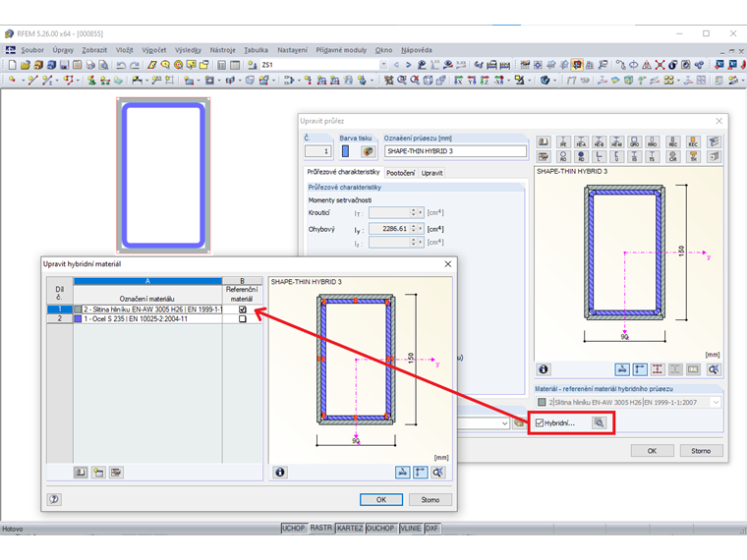The height and width of the screenshot is (560, 747).
Task: Increase Iy value with spinner
Action: pos(414,226)
